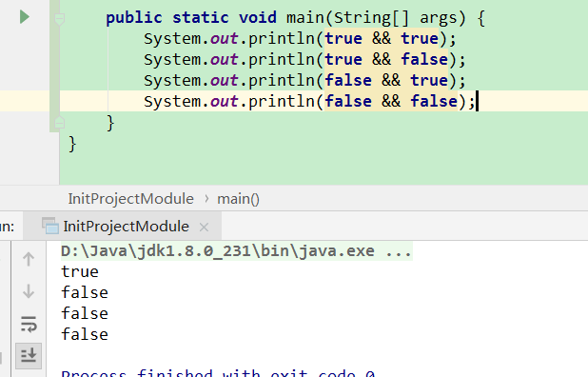588x377 pixels.
Task: Click 'true && false' expression in code
Action: tap(386, 59)
